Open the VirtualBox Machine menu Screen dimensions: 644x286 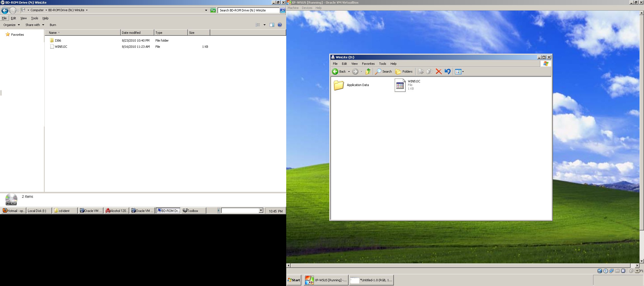(293, 8)
